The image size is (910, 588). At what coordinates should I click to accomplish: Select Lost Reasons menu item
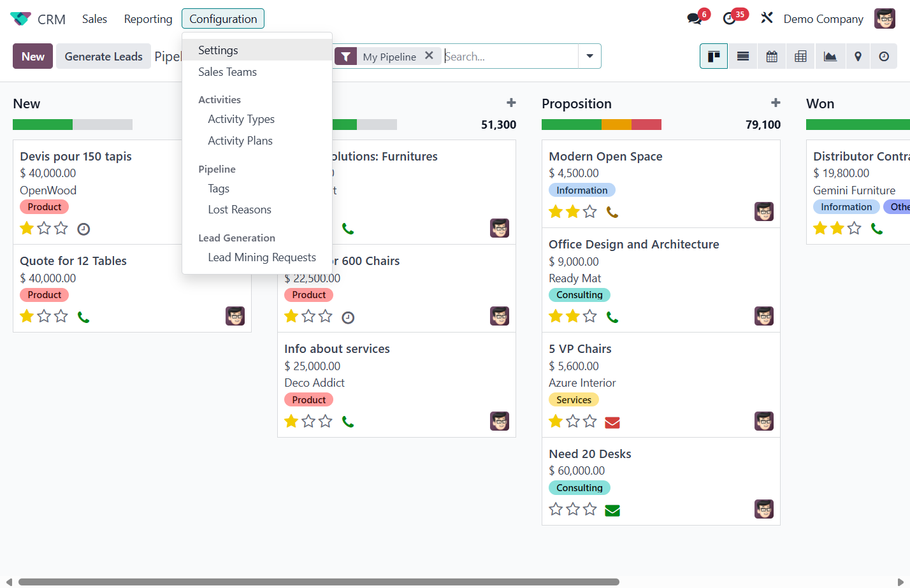(x=257, y=210)
